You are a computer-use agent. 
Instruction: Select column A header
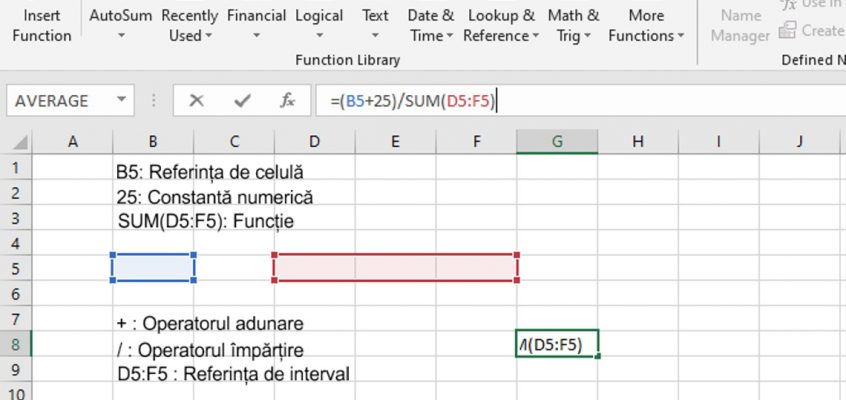[72, 142]
